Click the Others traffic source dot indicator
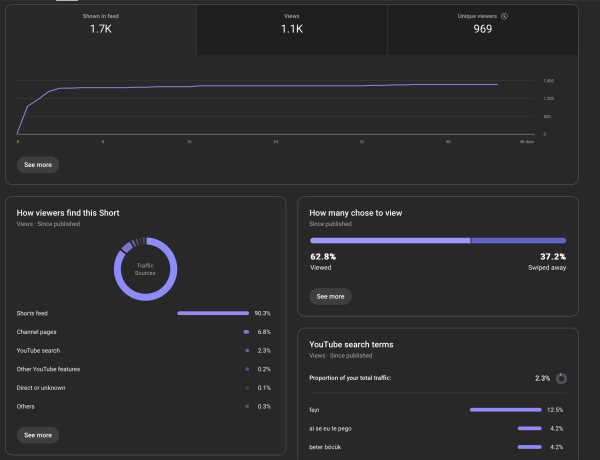 (x=246, y=406)
